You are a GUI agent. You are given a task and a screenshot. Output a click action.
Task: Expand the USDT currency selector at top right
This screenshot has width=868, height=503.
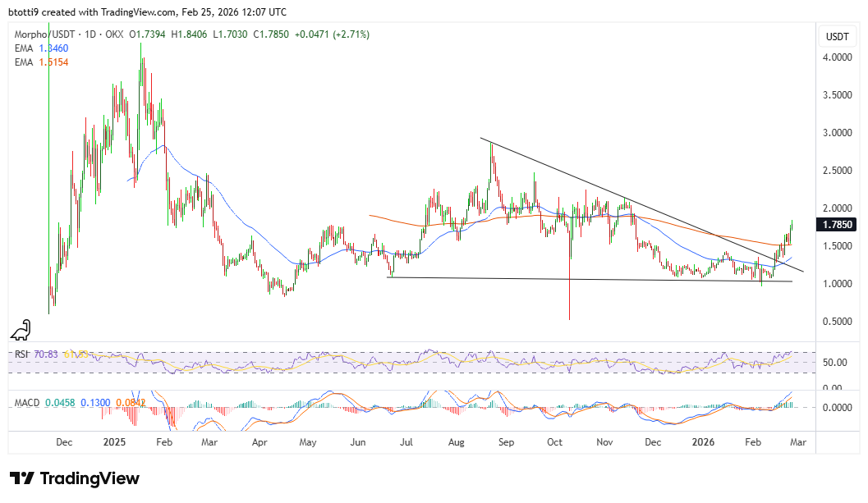coord(837,36)
